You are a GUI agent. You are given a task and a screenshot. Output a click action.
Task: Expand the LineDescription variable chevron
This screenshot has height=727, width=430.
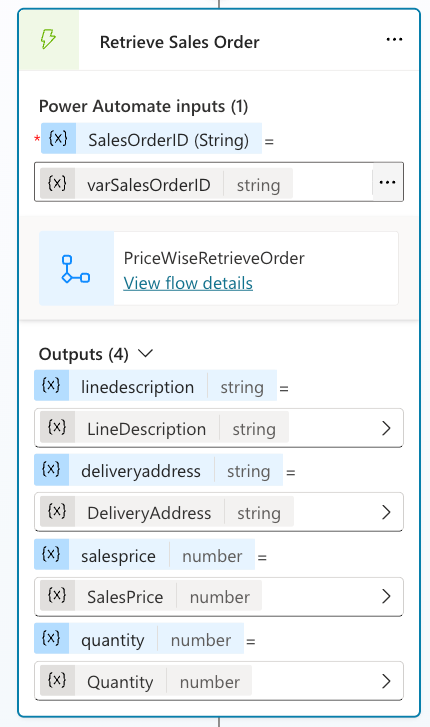[x=386, y=428]
